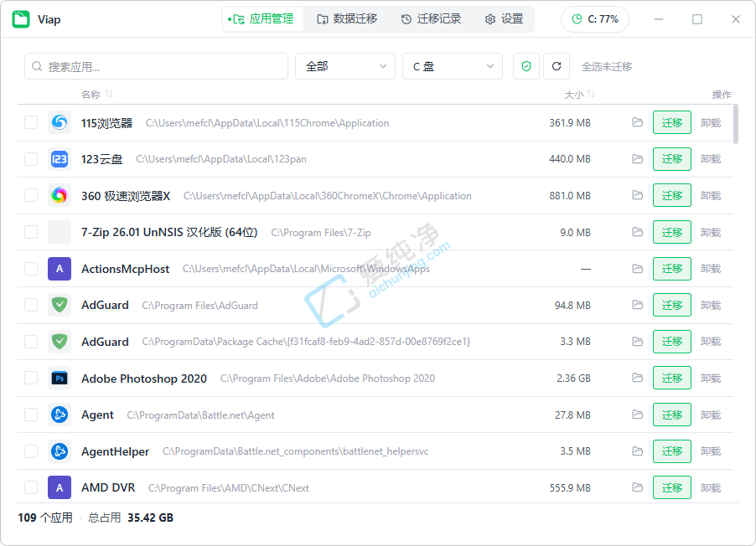
Task: Switch to 数据迁移 tab
Action: tap(347, 19)
